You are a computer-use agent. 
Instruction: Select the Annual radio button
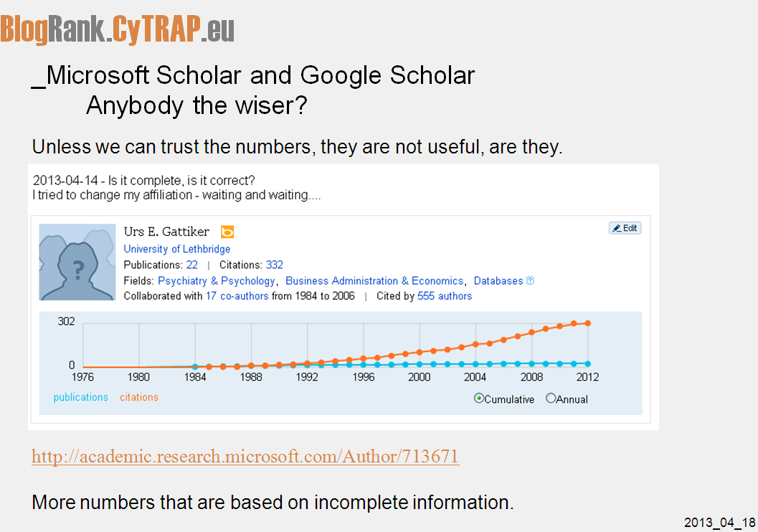pyautogui.click(x=551, y=399)
